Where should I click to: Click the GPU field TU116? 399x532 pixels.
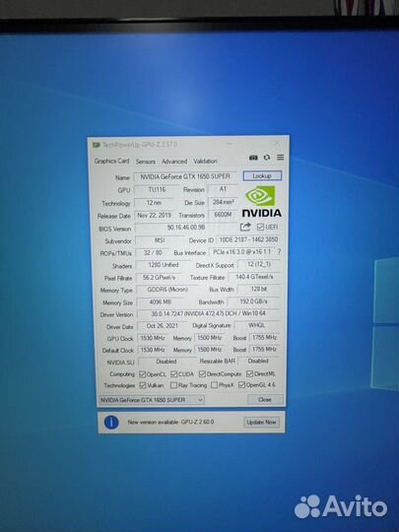157,189
